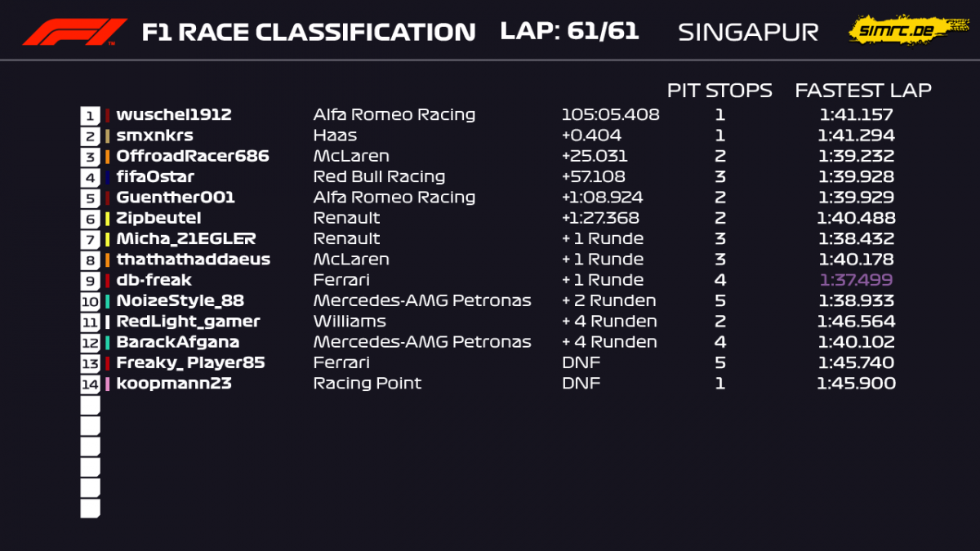Click purple fastest lap time 1:37.499
Viewport: 980px width, 551px height.
click(857, 280)
